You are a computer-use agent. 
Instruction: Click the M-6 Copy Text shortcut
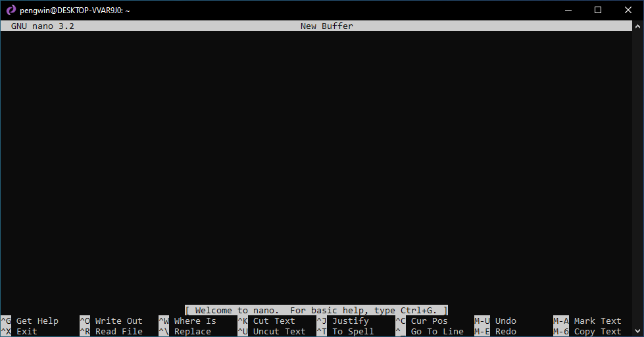[587, 331]
